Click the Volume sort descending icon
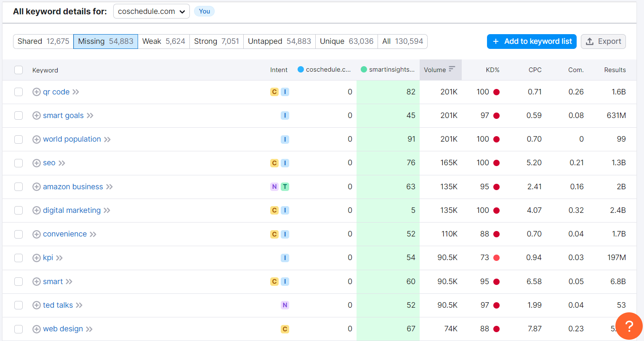Screen dimensions: 644x341 pos(452,69)
